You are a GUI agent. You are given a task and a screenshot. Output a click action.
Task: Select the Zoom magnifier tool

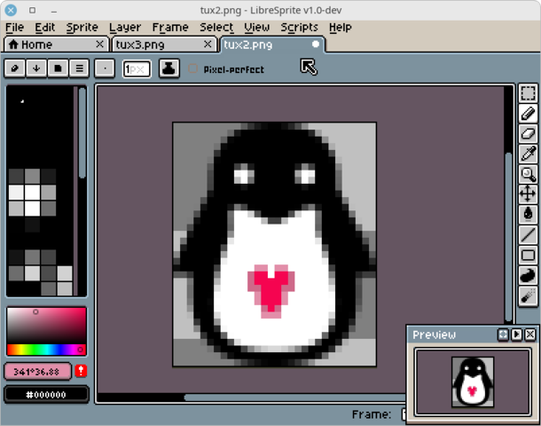528,174
